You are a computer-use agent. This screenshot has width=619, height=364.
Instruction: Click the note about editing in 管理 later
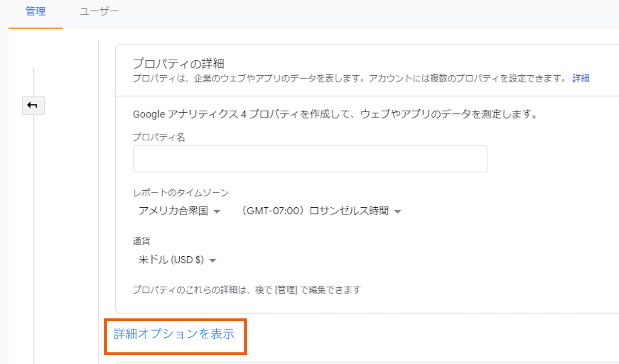coord(247,290)
